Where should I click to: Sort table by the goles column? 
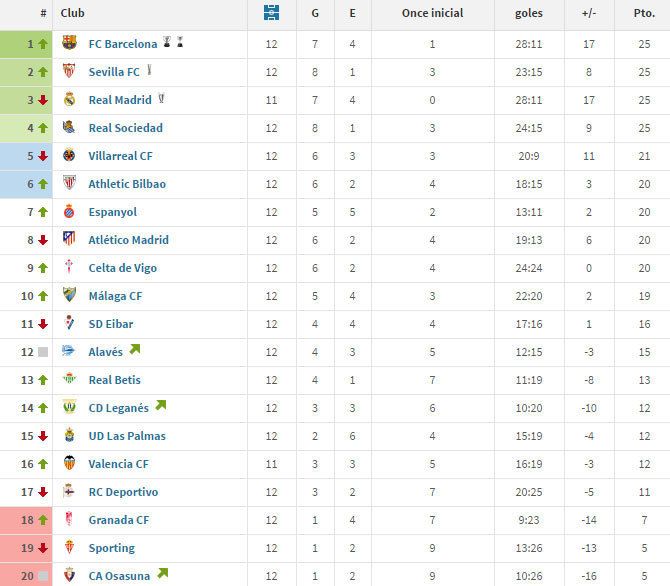pyautogui.click(x=529, y=14)
